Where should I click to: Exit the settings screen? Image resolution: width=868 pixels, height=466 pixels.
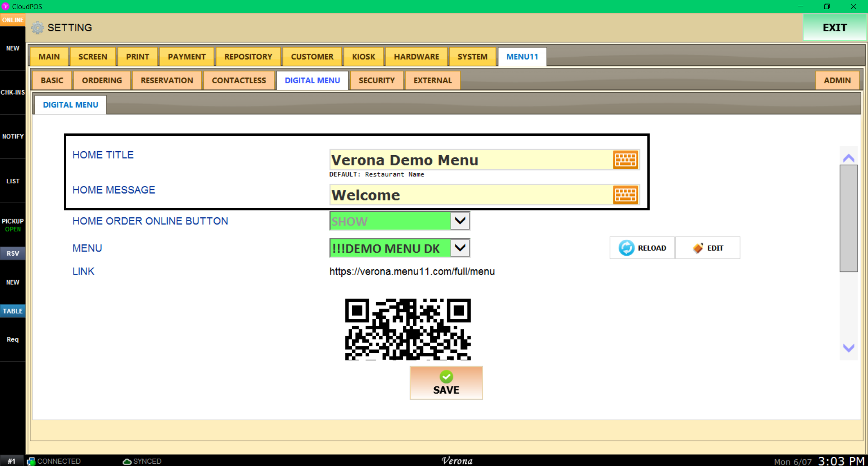(835, 28)
